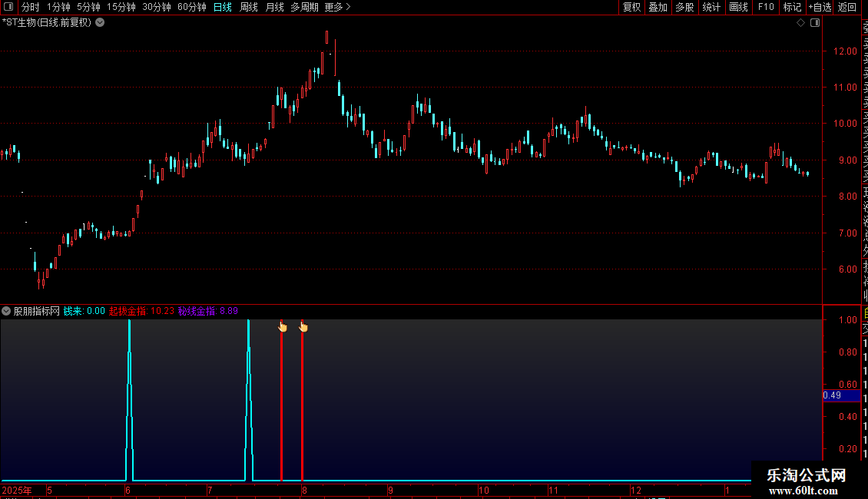
Task: Open the 多股 multi-stock view
Action: click(x=684, y=7)
